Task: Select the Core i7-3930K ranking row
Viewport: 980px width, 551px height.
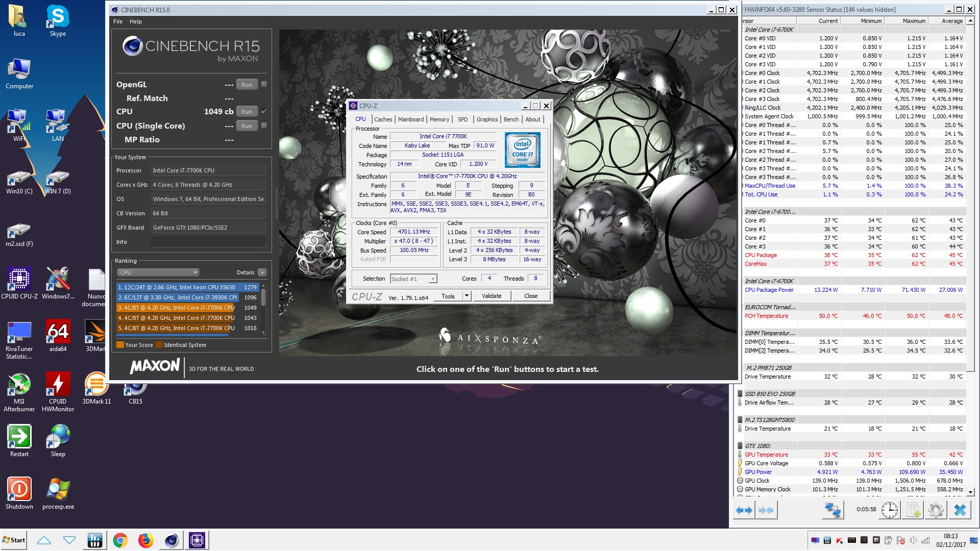Action: [188, 297]
